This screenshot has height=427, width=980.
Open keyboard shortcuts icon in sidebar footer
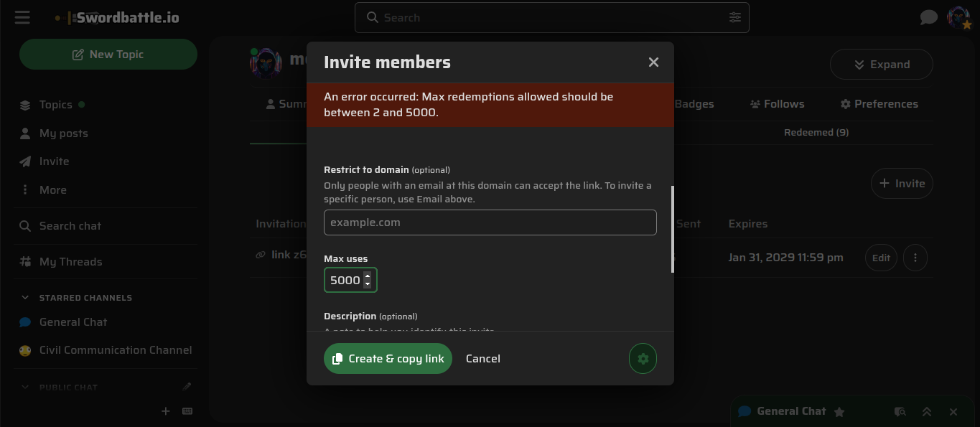pos(187,411)
